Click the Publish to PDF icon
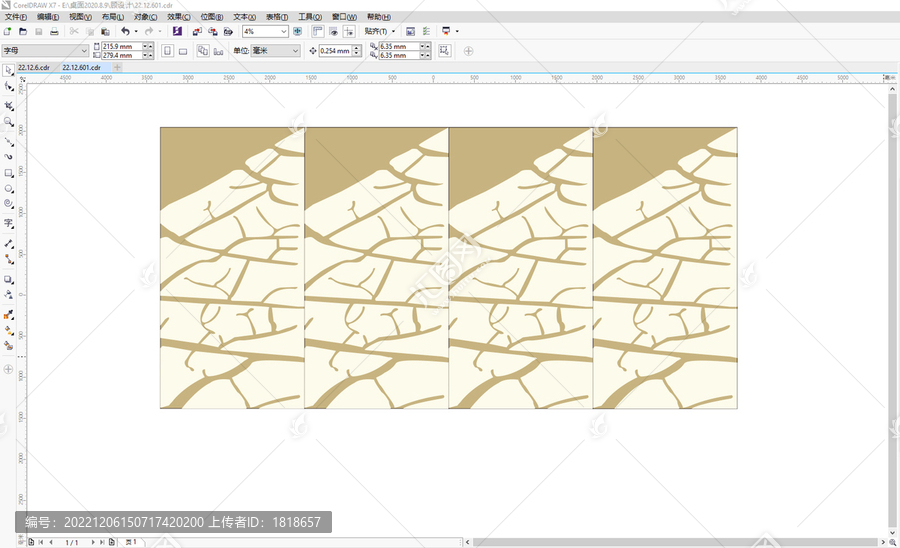The image size is (900, 548). click(x=228, y=32)
